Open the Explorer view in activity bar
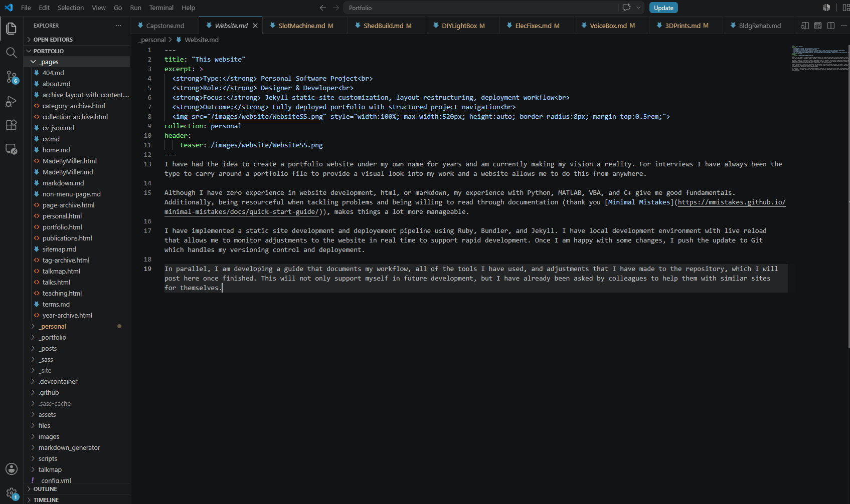The width and height of the screenshot is (850, 504). click(x=11, y=29)
